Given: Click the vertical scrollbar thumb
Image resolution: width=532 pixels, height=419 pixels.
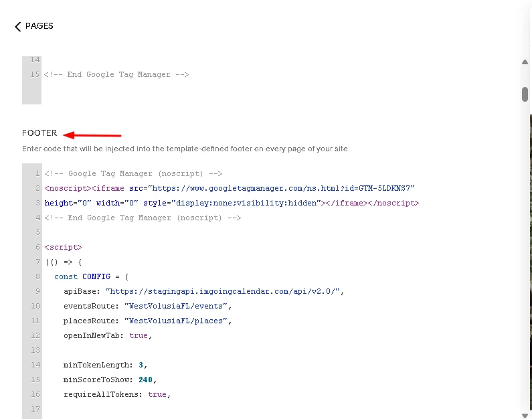Looking at the screenshot, I should click(525, 94).
